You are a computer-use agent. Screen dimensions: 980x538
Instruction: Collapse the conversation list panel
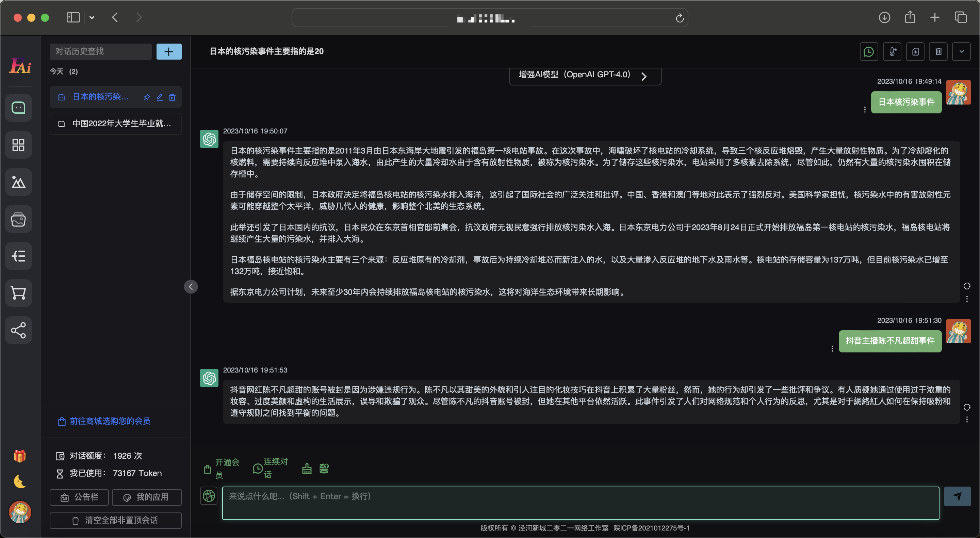coord(191,287)
